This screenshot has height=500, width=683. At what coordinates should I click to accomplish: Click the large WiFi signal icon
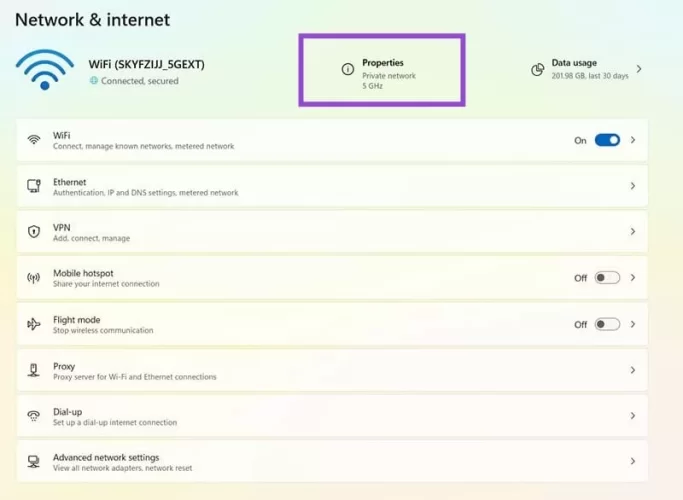(44, 70)
